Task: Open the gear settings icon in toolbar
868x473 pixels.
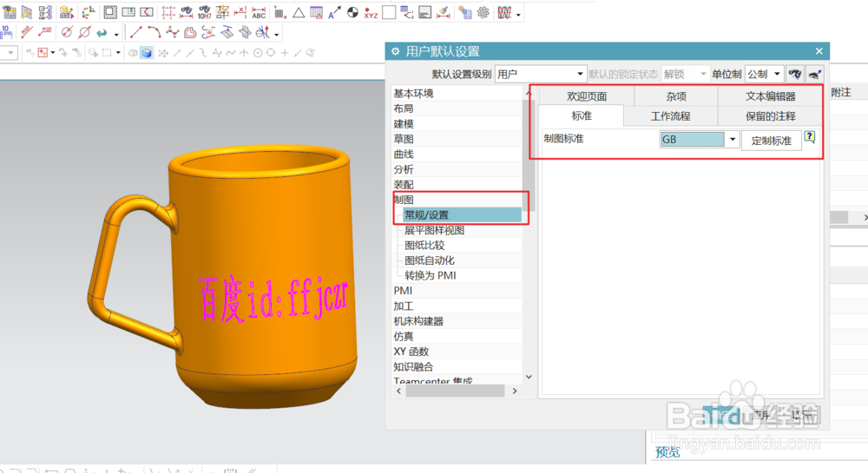Action: click(x=483, y=12)
